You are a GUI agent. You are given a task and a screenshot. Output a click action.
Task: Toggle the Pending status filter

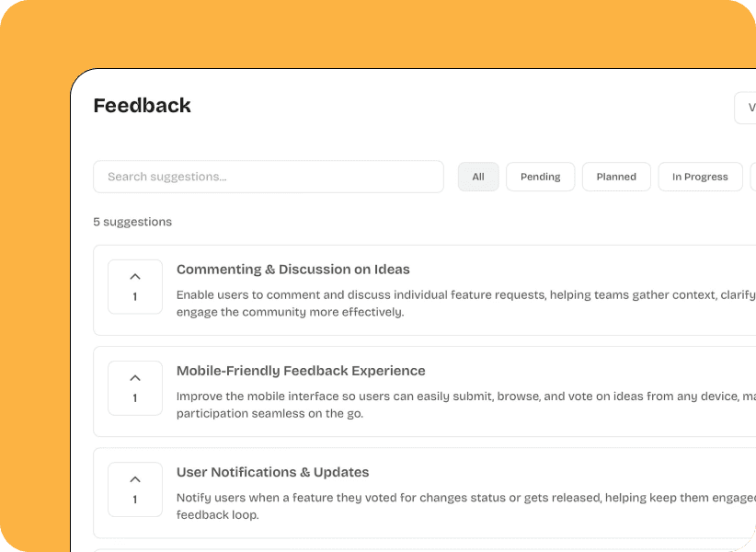[540, 177]
